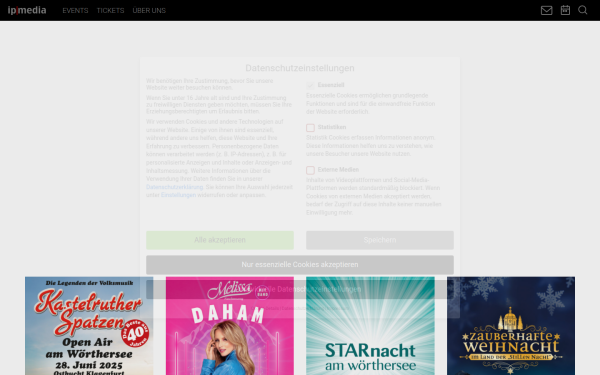This screenshot has height=375, width=600.
Task: Open the Kastelruther Spatzen event poster
Action: (89, 326)
